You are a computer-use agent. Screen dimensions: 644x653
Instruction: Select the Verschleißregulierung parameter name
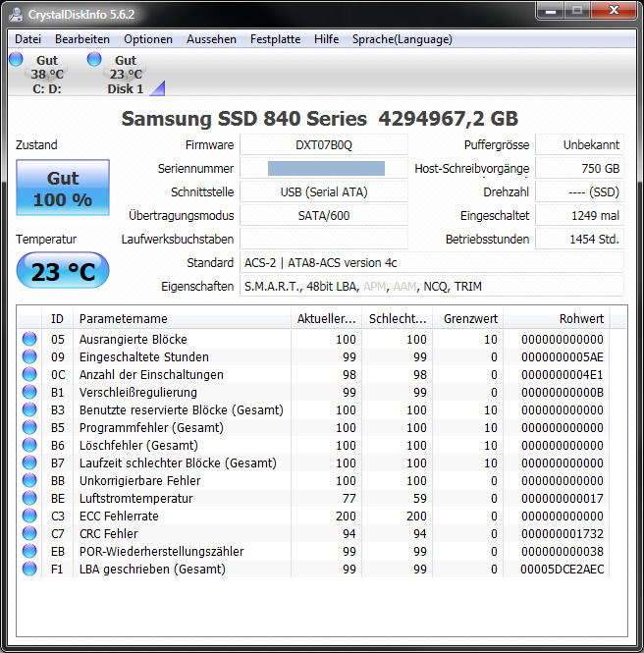[138, 393]
